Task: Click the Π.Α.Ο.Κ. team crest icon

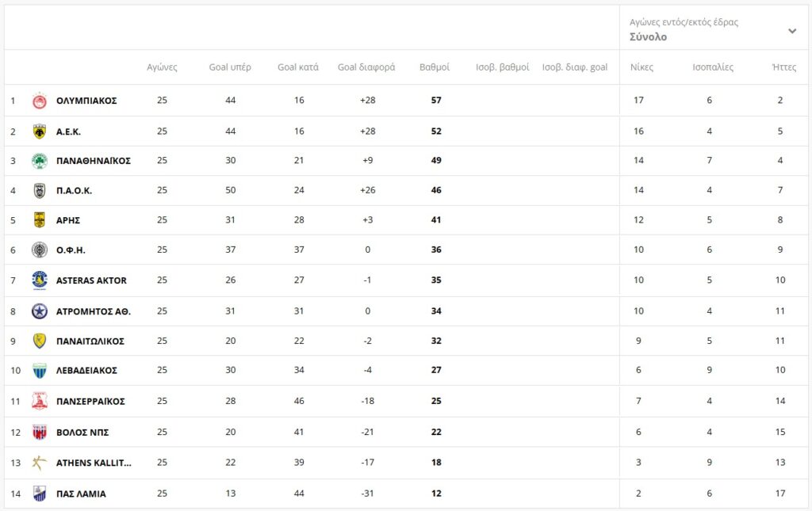Action: pyautogui.click(x=40, y=191)
